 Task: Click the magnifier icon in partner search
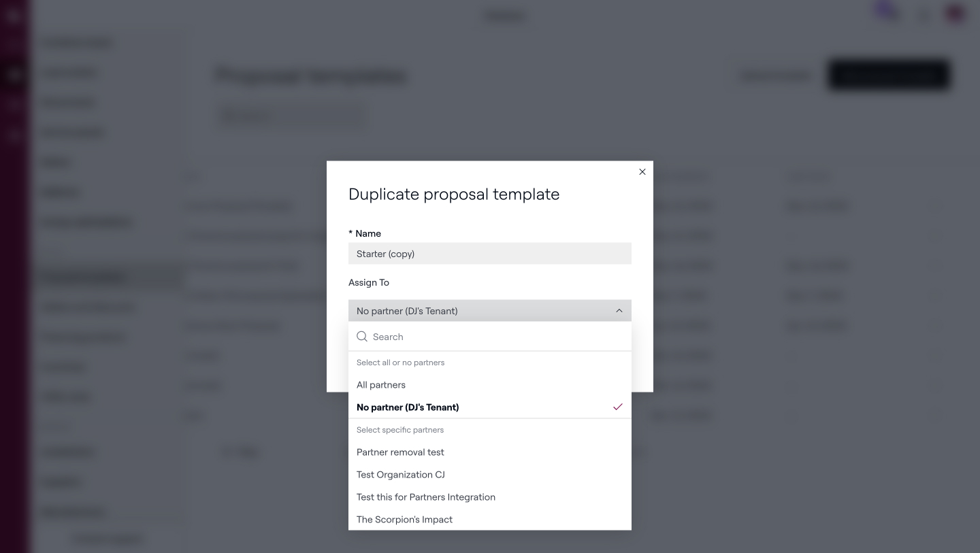pyautogui.click(x=362, y=337)
